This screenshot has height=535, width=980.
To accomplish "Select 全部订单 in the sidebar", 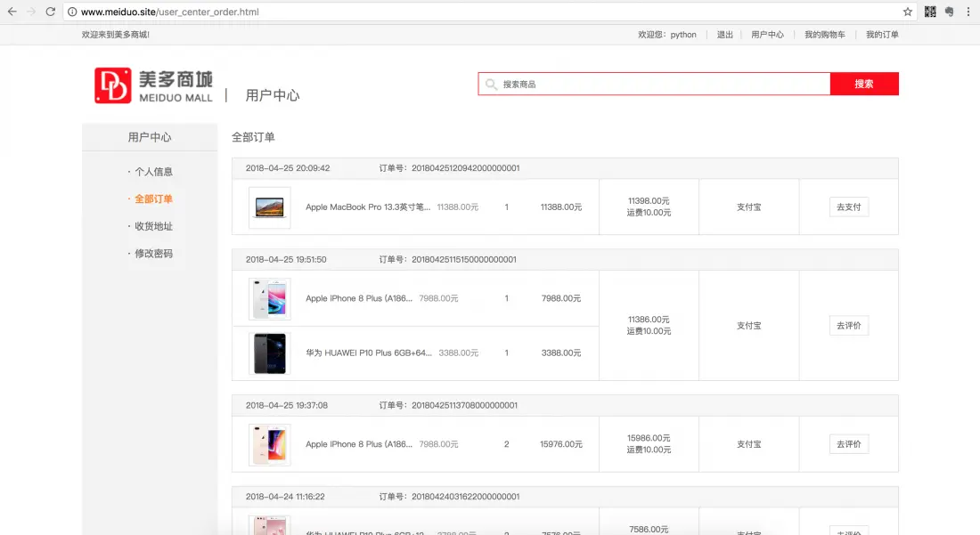I will (154, 199).
